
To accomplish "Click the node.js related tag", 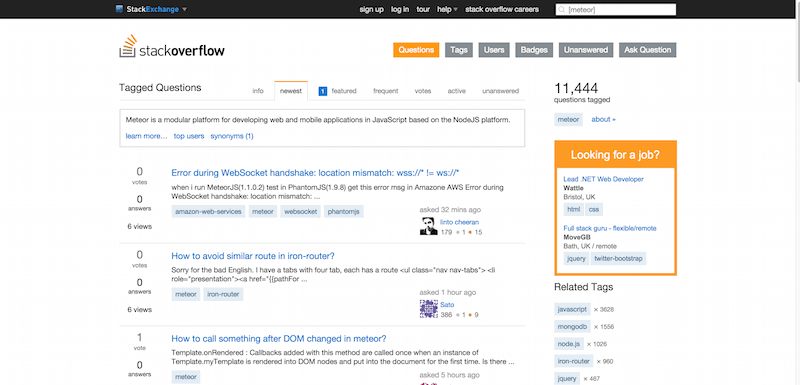I will [x=569, y=344].
